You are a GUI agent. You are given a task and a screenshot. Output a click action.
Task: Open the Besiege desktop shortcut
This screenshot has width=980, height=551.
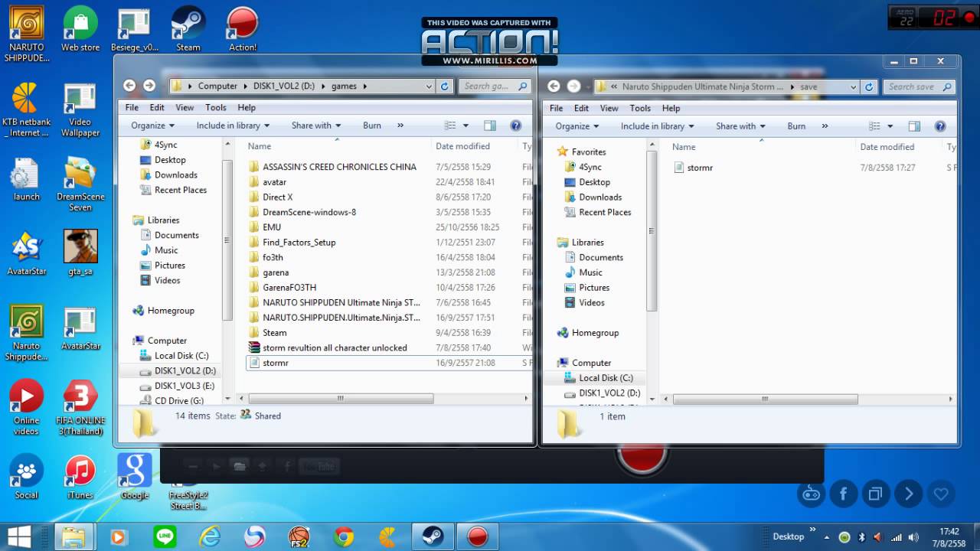click(134, 29)
